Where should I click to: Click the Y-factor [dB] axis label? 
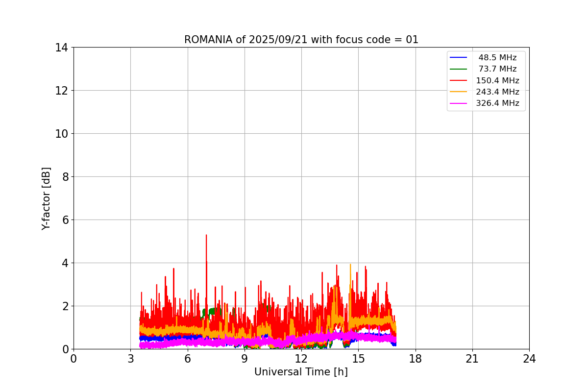tap(46, 198)
